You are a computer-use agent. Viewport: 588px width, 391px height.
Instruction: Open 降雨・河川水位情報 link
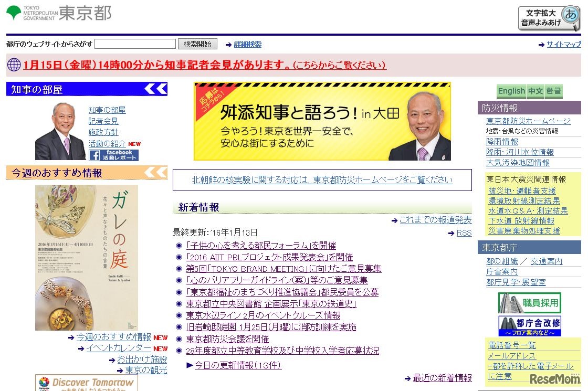coord(520,152)
